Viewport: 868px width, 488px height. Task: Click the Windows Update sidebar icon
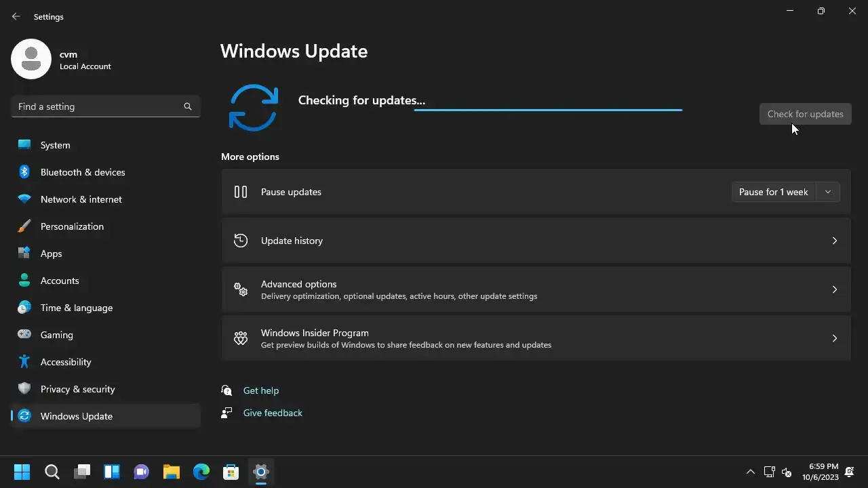click(24, 416)
